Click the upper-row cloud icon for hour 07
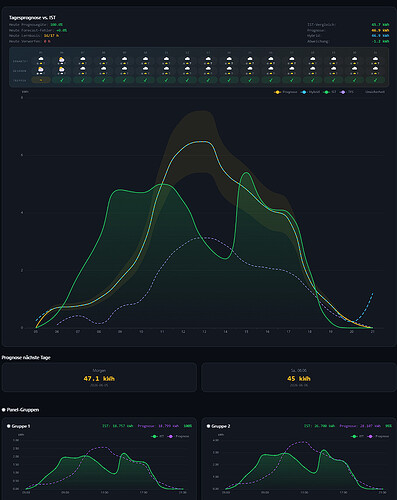 point(83,59)
